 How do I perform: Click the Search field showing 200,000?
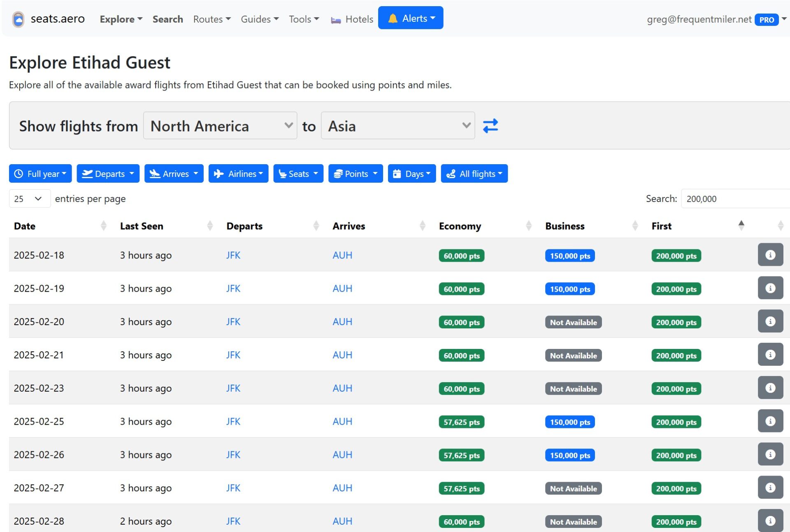coord(736,198)
